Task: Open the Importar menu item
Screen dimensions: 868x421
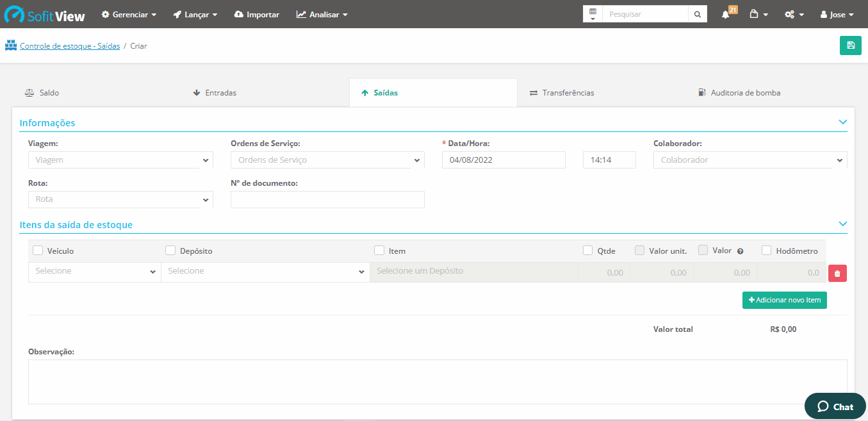Action: pyautogui.click(x=257, y=14)
